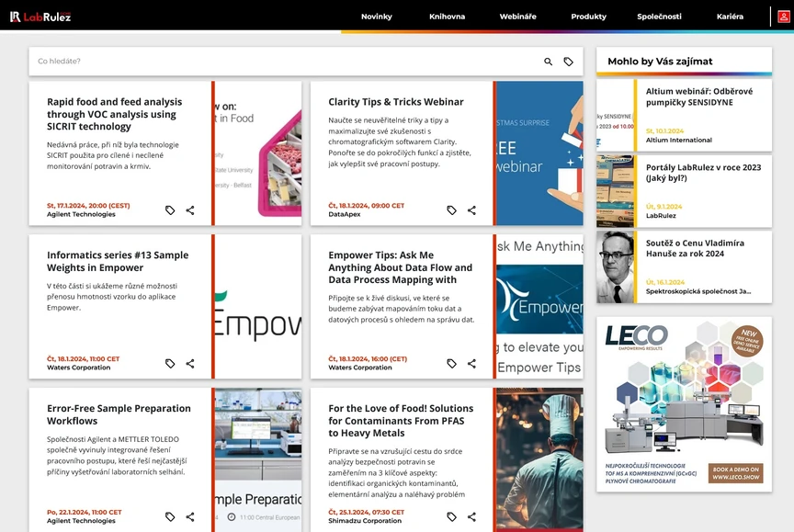Image resolution: width=794 pixels, height=532 pixels.
Task: Tag the Empower Tips card
Action: [x=451, y=364]
